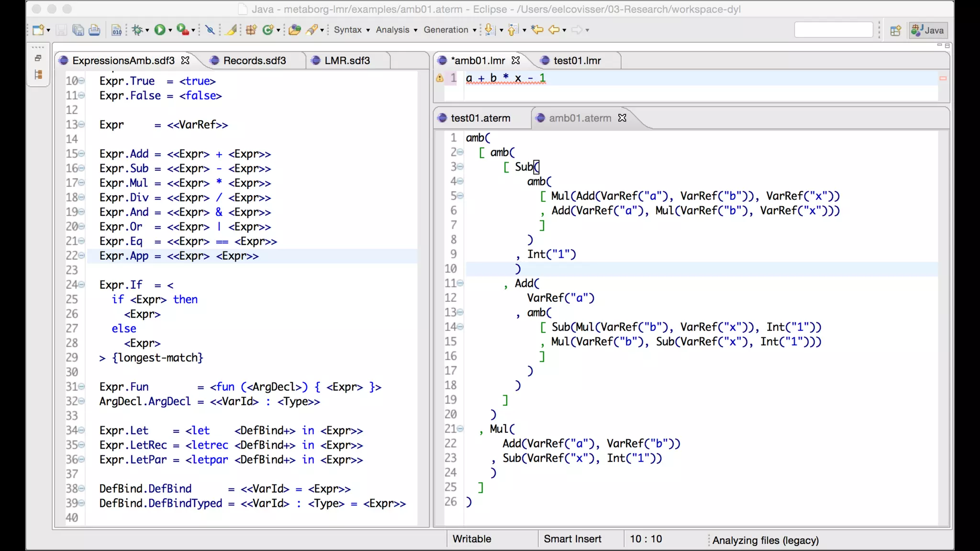Image resolution: width=980 pixels, height=551 pixels.
Task: Switch to the Records.sdf3 tab
Action: (x=255, y=61)
